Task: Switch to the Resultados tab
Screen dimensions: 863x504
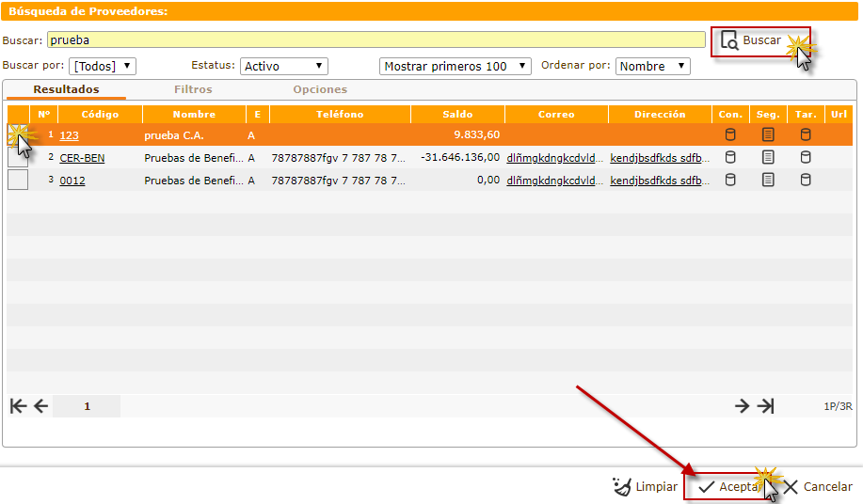Action: point(66,89)
